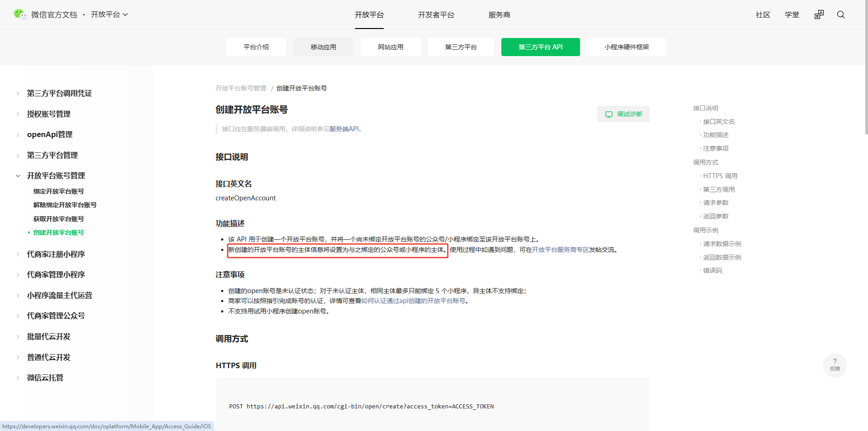Switch to 开放平台 top navigation tab
The image size is (868, 431).
coord(369,14)
